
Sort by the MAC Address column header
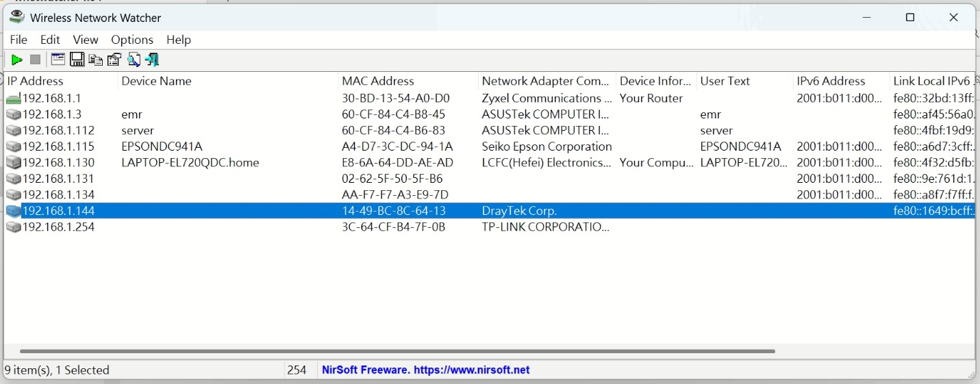click(378, 81)
